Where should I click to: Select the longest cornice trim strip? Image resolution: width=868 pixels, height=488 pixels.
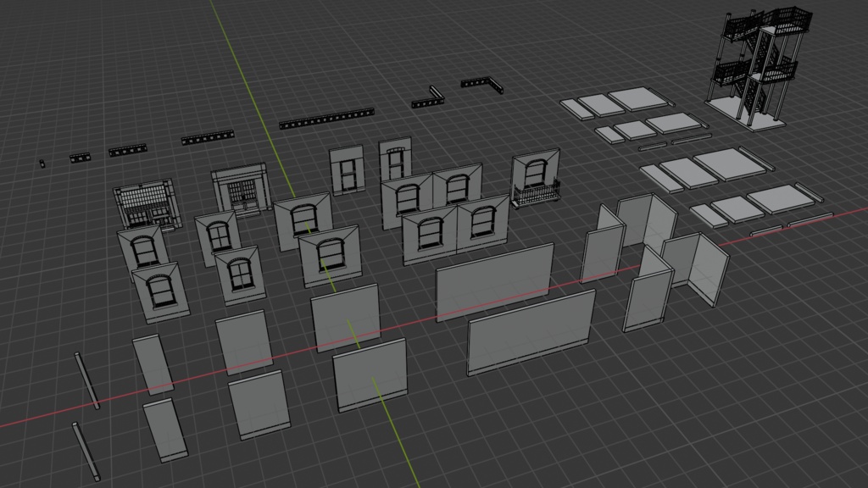[326, 119]
